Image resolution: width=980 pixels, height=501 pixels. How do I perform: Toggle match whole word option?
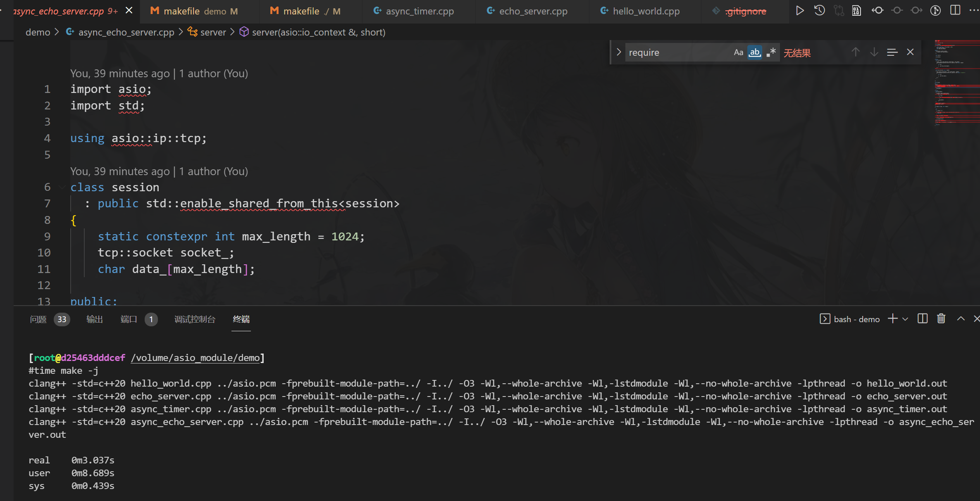pos(755,52)
